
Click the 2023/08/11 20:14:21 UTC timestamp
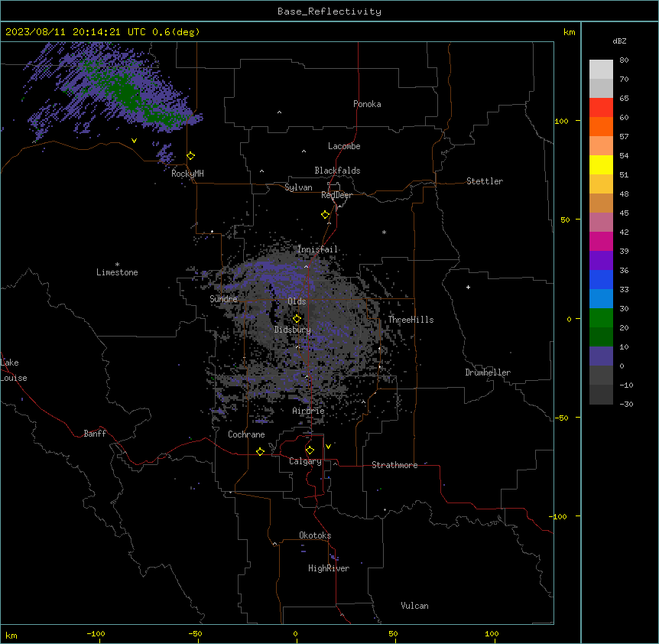[x=76, y=32]
